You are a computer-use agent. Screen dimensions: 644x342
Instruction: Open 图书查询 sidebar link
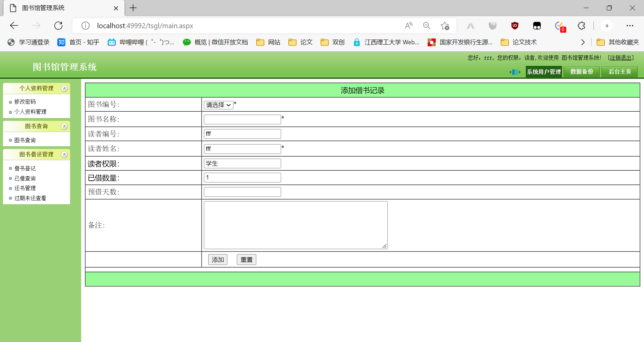point(25,140)
